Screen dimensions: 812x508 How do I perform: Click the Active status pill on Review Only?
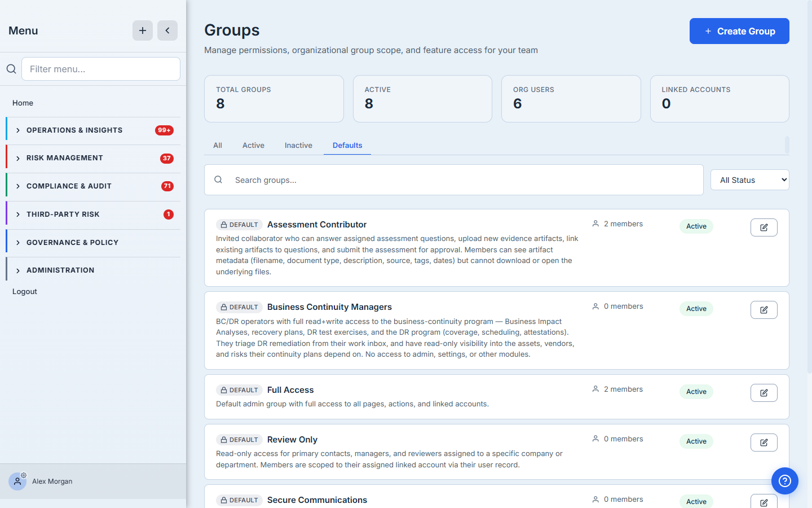click(696, 441)
